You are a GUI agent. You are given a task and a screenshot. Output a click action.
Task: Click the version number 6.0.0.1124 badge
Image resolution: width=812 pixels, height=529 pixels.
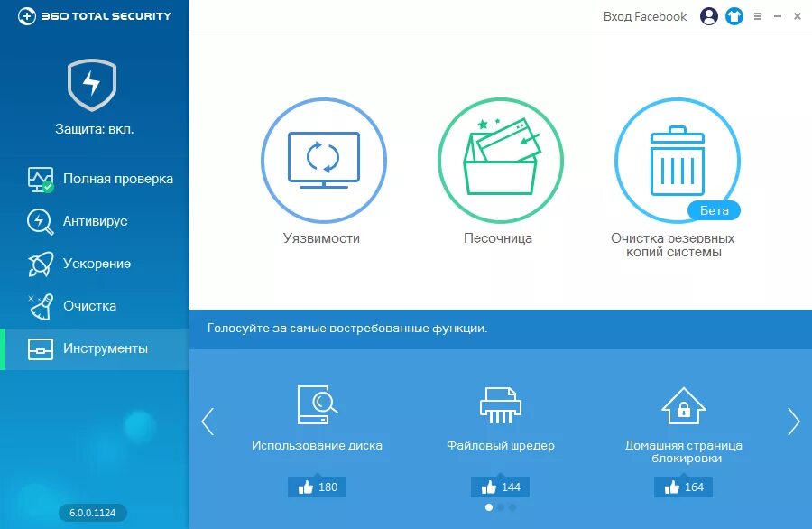click(93, 513)
